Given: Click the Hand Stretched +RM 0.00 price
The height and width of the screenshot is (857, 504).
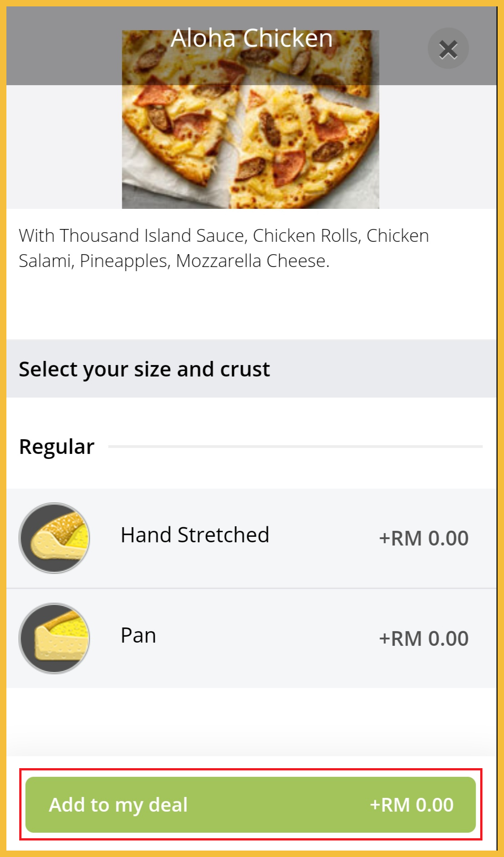Looking at the screenshot, I should (423, 538).
